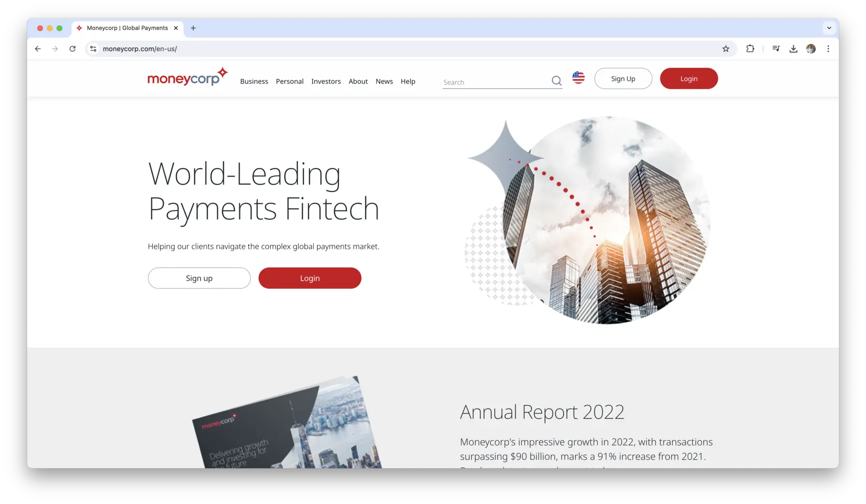This screenshot has height=504, width=866.
Task: Open site information icon in address bar
Action: tap(93, 49)
